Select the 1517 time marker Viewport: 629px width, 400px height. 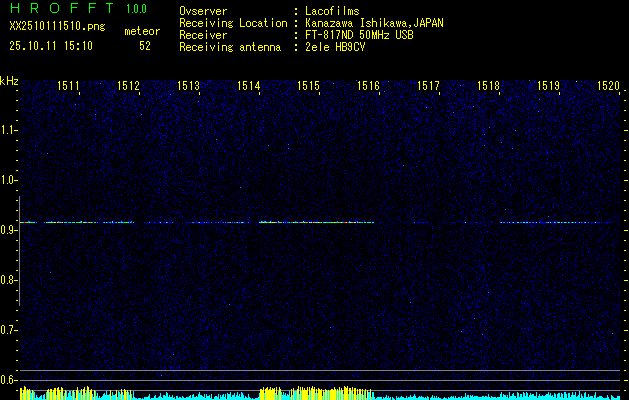(428, 87)
